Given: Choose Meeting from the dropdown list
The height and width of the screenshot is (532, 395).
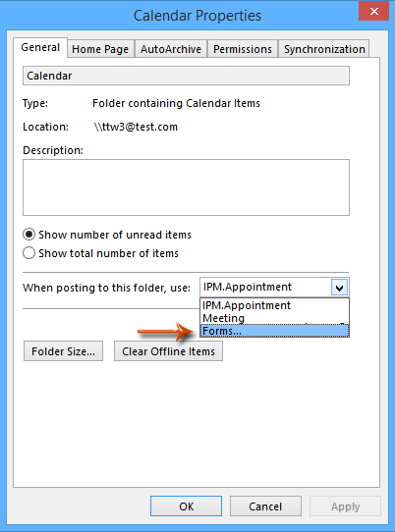Looking at the screenshot, I should click(274, 318).
